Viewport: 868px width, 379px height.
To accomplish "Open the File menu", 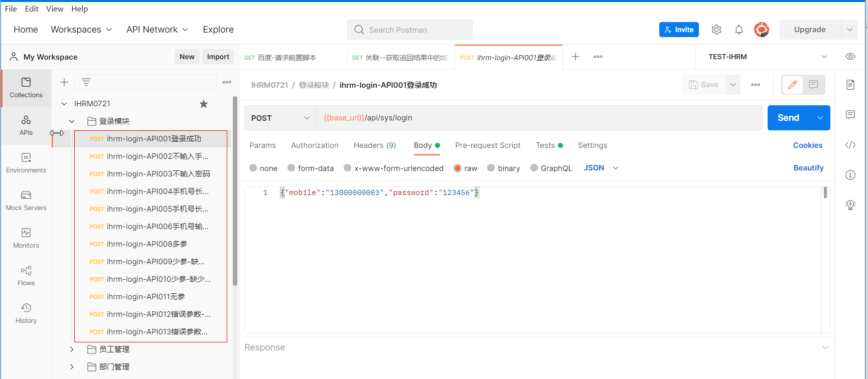I will 11,9.
